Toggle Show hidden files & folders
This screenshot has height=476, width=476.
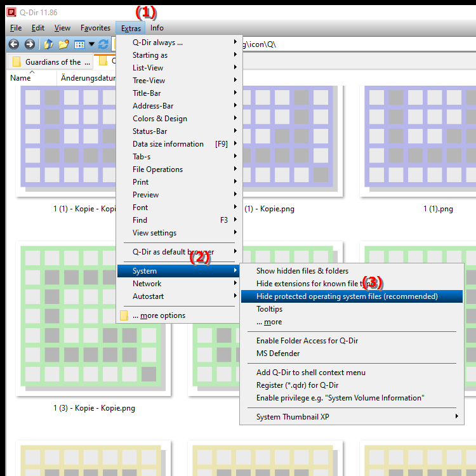coord(302,271)
